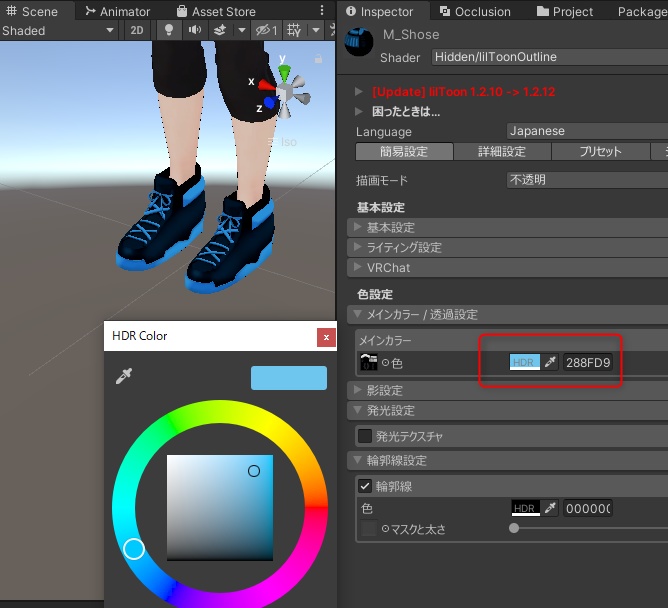The width and height of the screenshot is (668, 608).
Task: Collapse the 輪郭線設定 foldout
Action: pyautogui.click(x=508, y=461)
